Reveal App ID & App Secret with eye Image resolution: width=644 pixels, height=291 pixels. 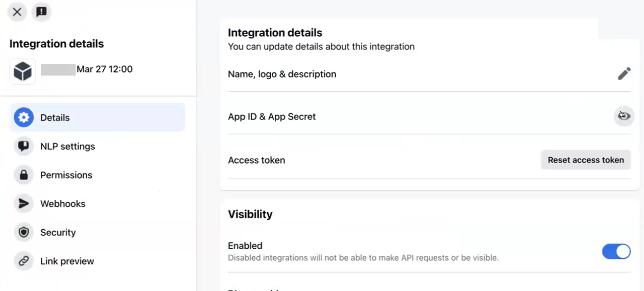click(624, 116)
